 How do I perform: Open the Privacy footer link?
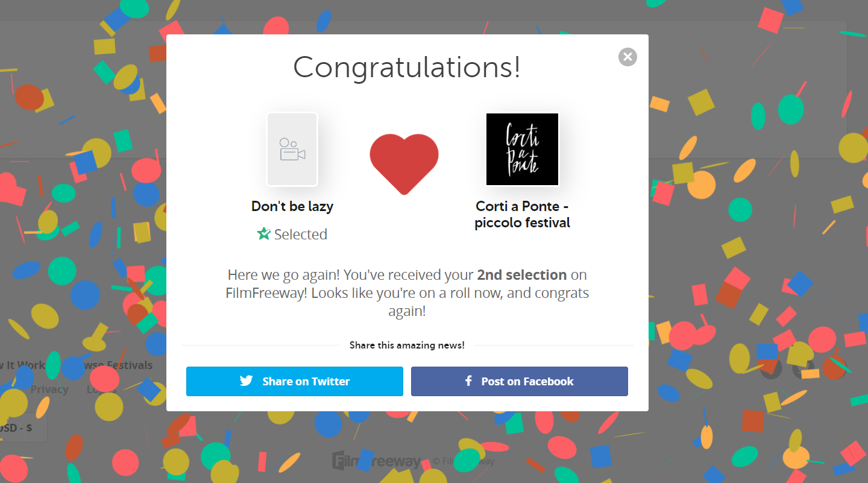click(x=49, y=390)
